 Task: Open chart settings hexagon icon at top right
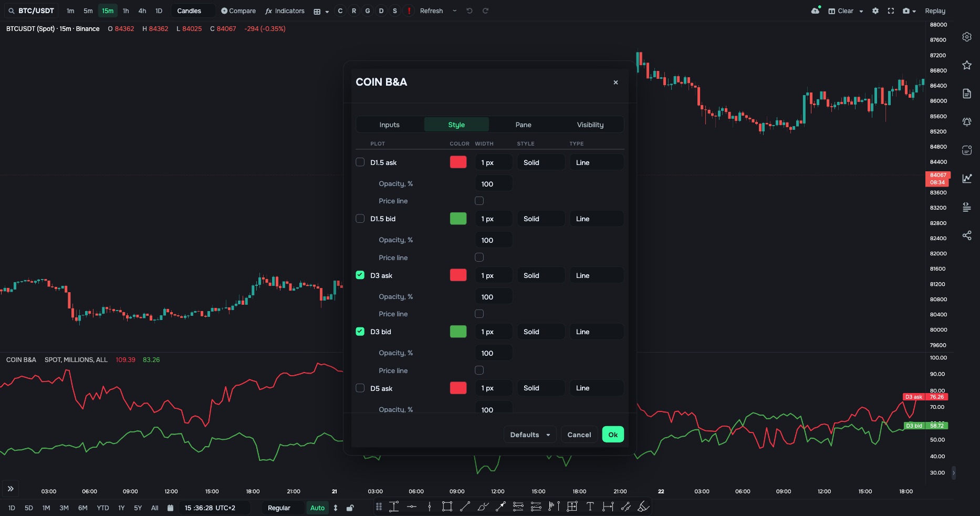click(967, 37)
